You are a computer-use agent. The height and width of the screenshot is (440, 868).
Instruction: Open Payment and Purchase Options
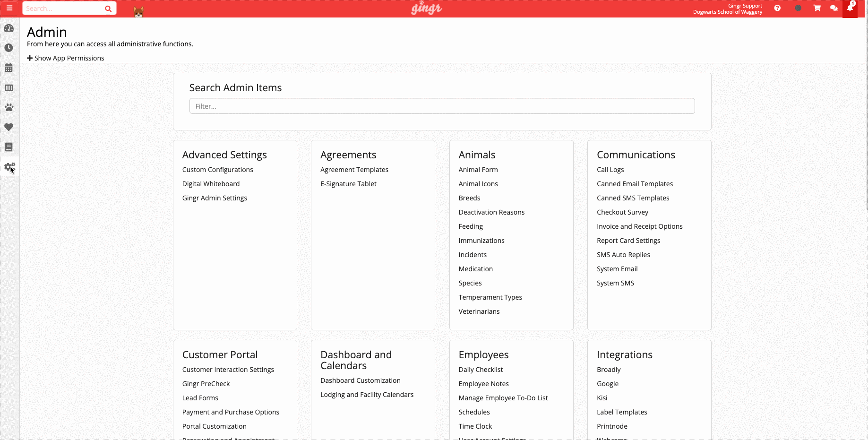[x=231, y=412]
